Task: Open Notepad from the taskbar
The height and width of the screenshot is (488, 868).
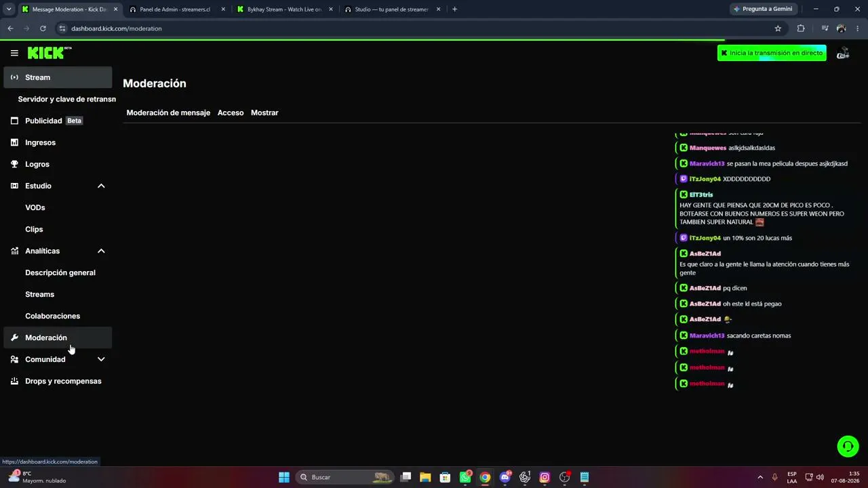Action: pos(585,477)
